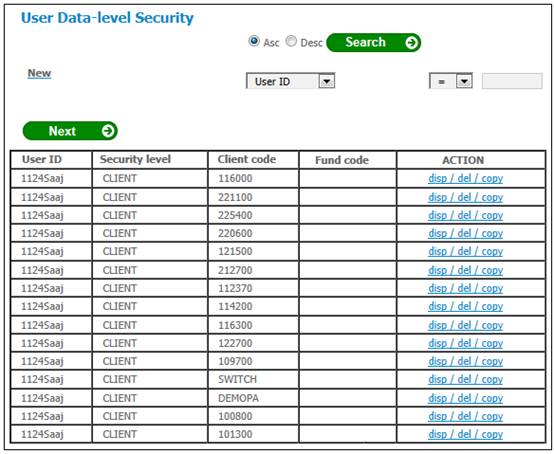Click copy link for client code 101300

pyautogui.click(x=492, y=434)
